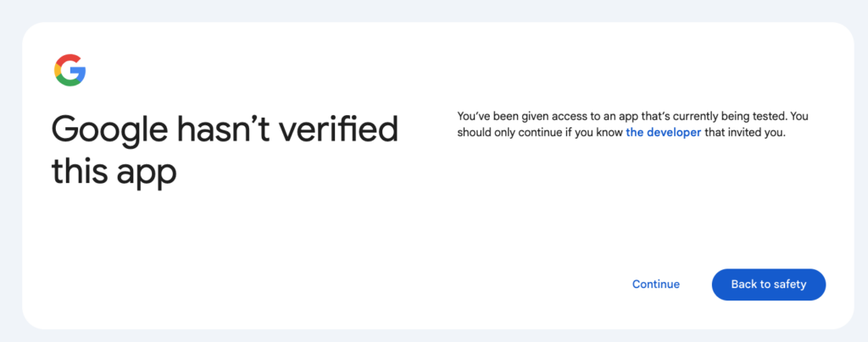
Task: Click the word "safety" on the blue button
Action: (791, 284)
